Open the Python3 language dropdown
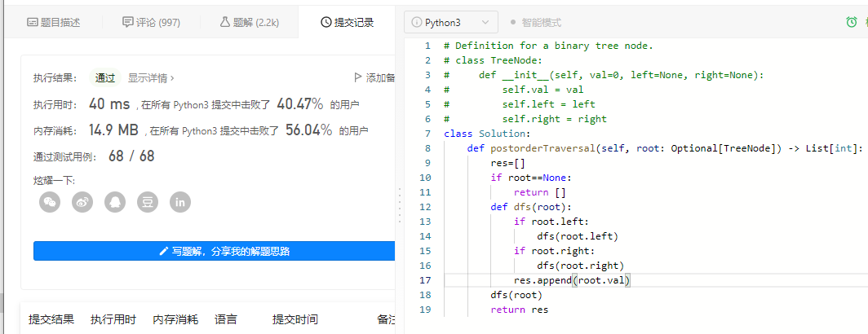This screenshot has width=868, height=334. point(451,23)
